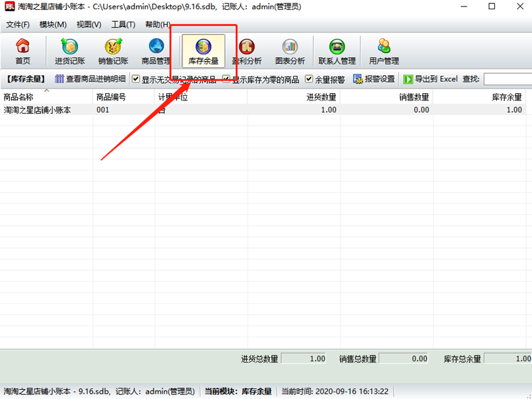The image size is (532, 399).
Task: Select row 淘淘之星店铺小账本 in table
Action: [x=263, y=110]
